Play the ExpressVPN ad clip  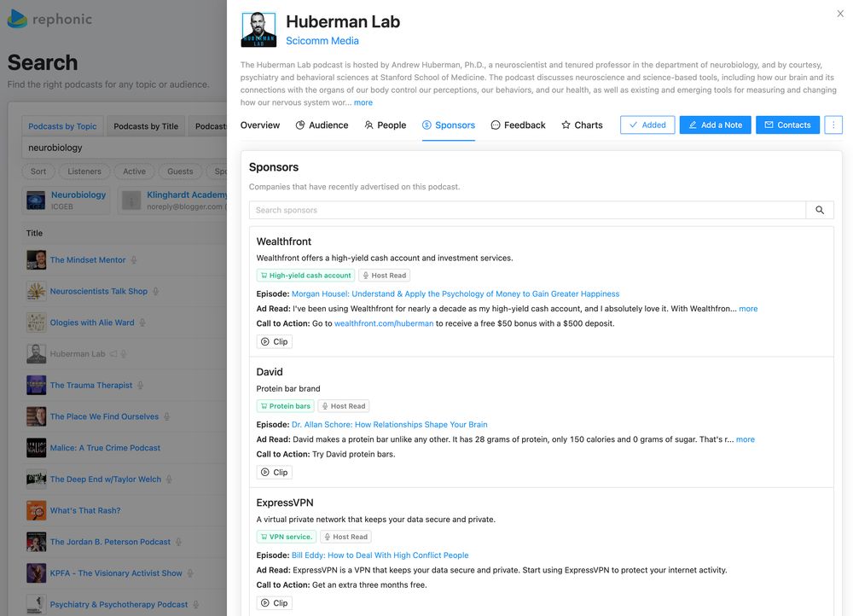(x=274, y=603)
